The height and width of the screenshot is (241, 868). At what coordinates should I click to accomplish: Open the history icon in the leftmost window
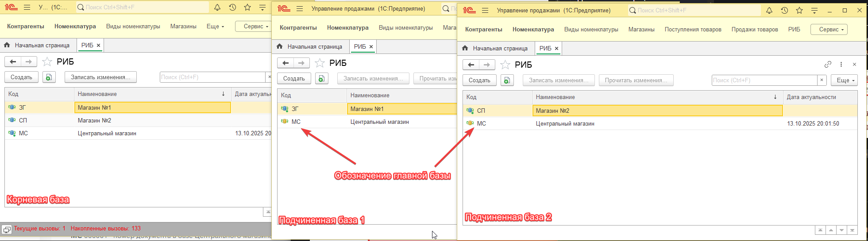click(232, 8)
